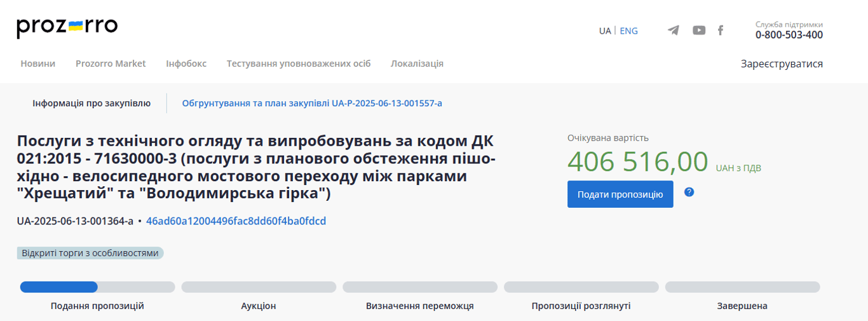Click Відкриті торги з особливостями tag
This screenshot has width=868, height=321.
pyautogui.click(x=90, y=253)
